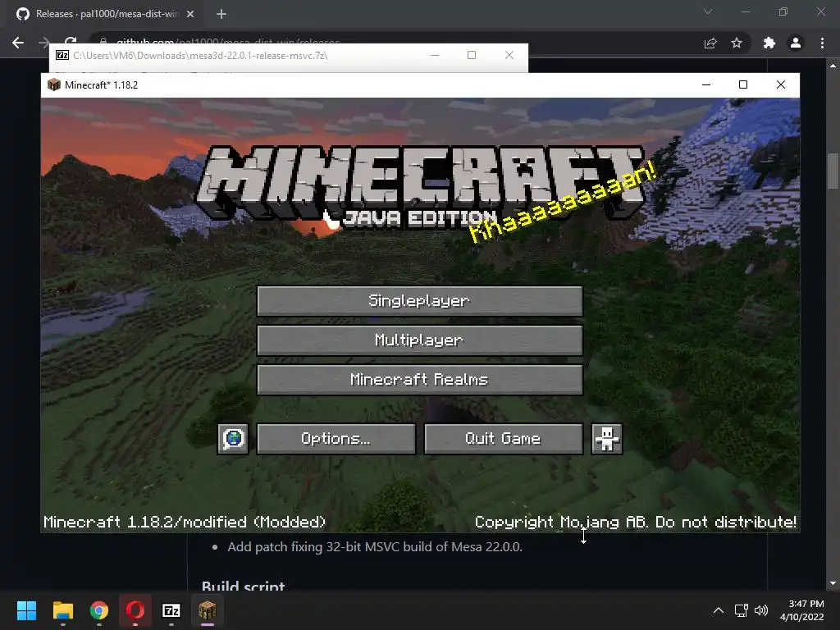This screenshot has width=840, height=630.
Task: Open language settings via globe icon
Action: pos(233,439)
